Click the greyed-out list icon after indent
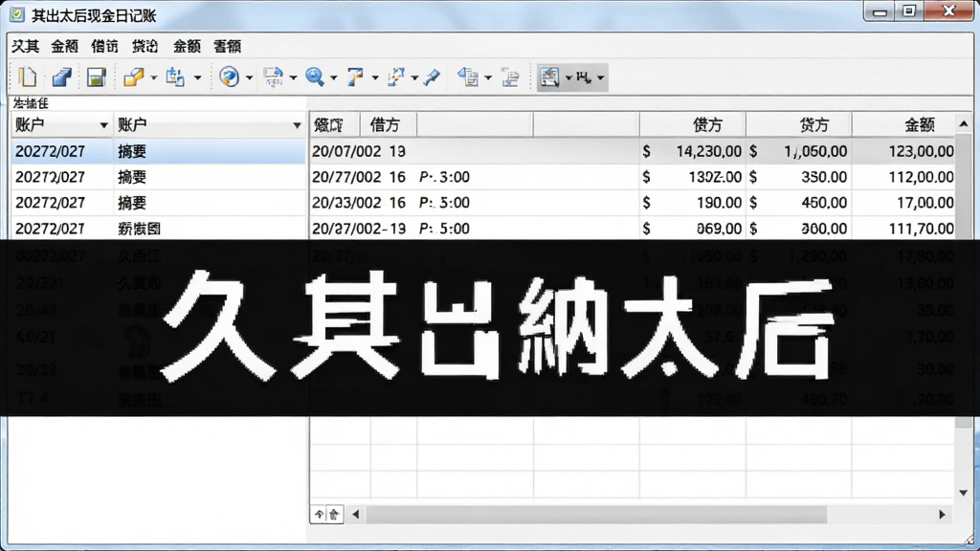This screenshot has height=551, width=980. (x=510, y=77)
